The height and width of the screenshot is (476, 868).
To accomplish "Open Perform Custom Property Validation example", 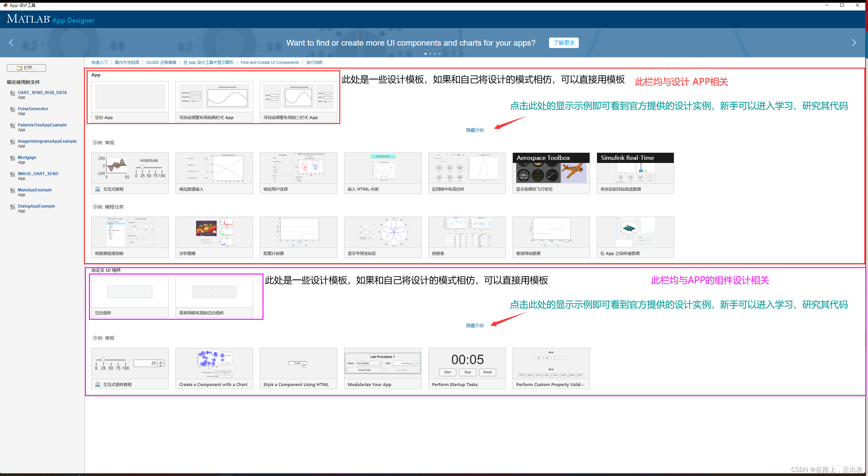I will (551, 368).
